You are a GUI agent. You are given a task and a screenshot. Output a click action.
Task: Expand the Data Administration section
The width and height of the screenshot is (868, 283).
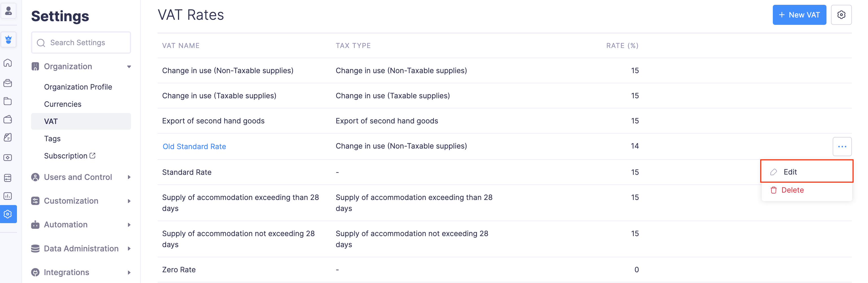tap(129, 249)
